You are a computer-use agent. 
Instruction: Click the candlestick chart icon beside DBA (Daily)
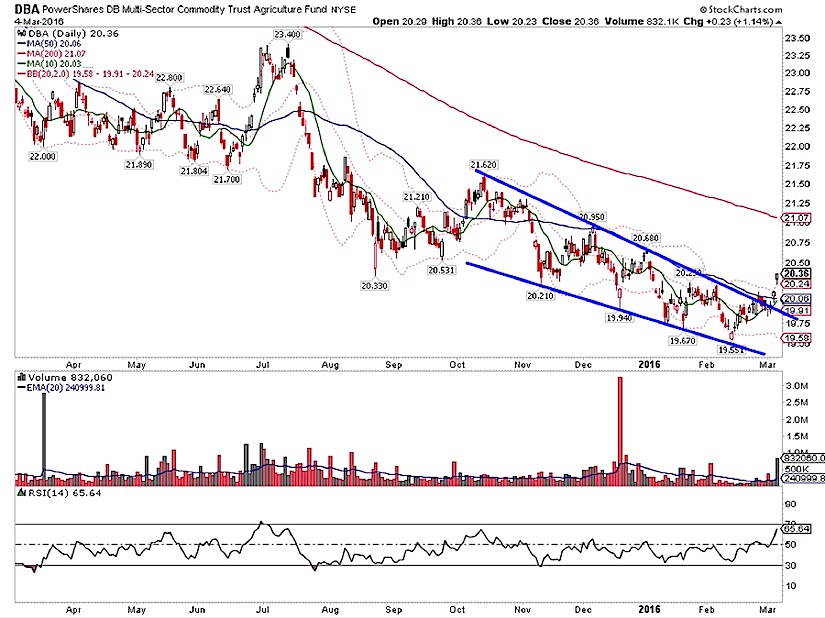pos(22,33)
